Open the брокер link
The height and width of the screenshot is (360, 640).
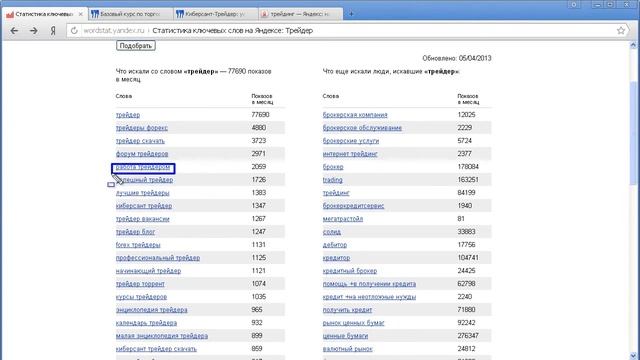point(333,167)
